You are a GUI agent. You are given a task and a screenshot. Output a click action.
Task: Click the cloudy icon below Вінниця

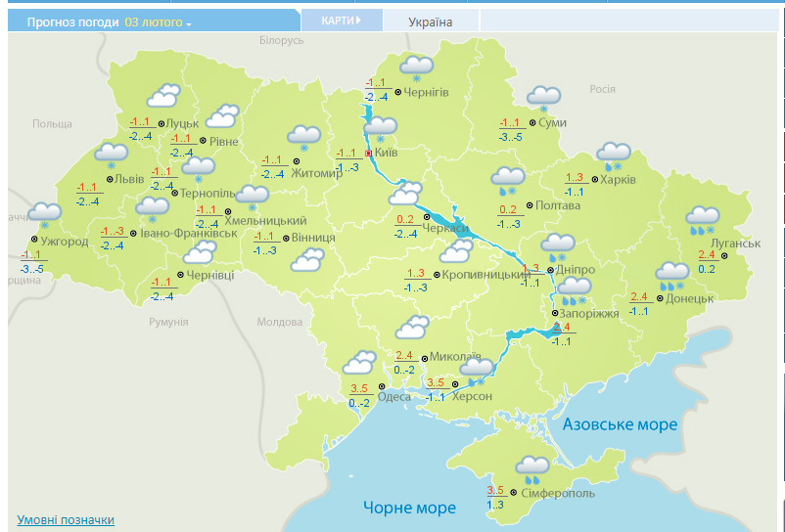coord(307,260)
